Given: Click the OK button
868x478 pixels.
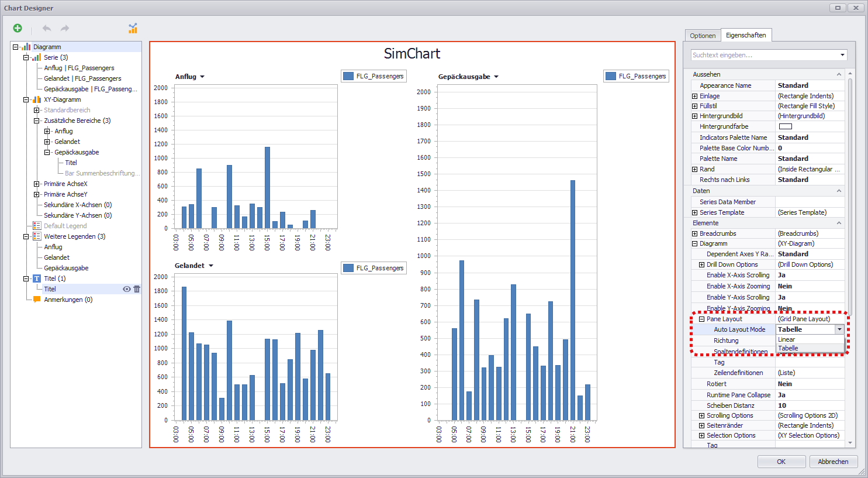Looking at the screenshot, I should click(781, 462).
